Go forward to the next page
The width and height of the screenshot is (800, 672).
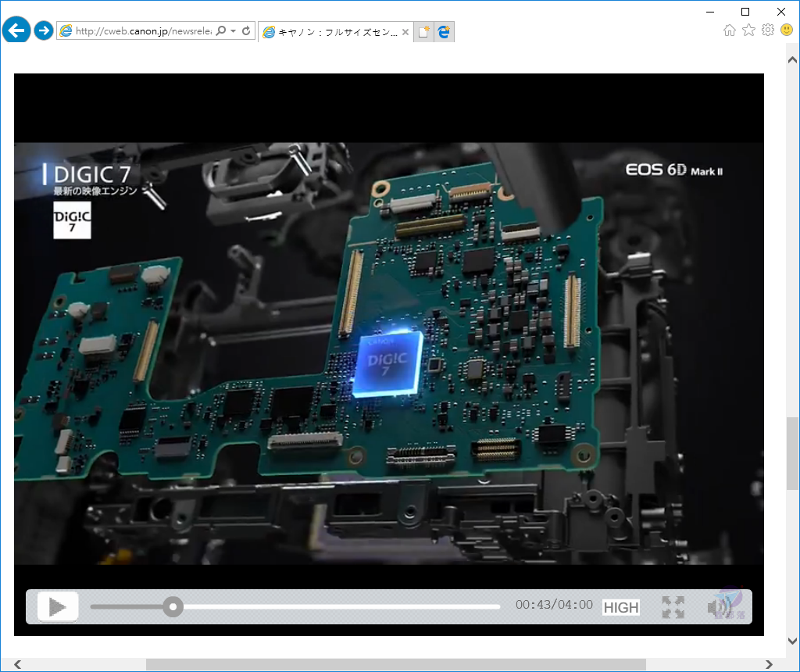44,30
